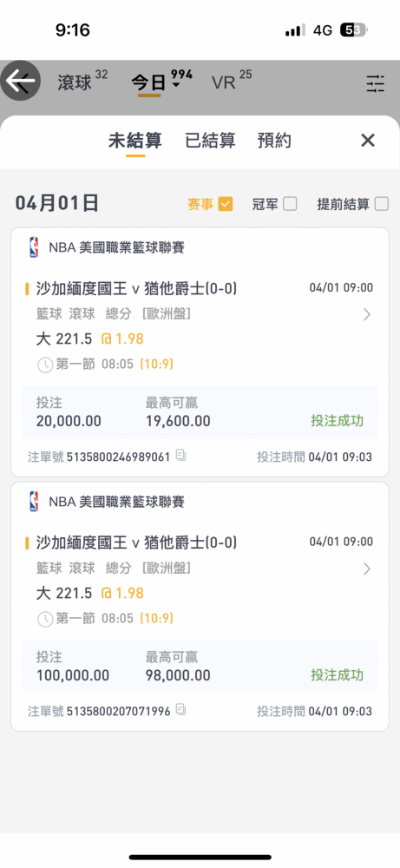Tap NBA logo in second bet card
Image resolution: width=400 pixels, height=868 pixels.
[34, 502]
